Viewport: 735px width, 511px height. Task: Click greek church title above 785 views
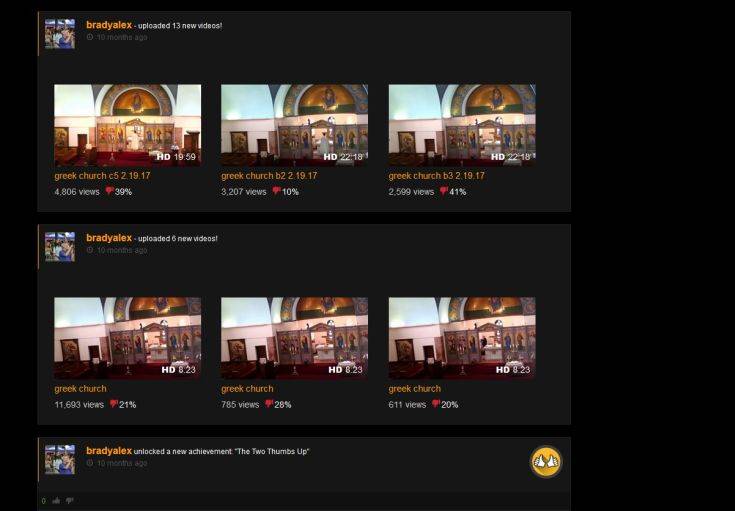pos(247,389)
